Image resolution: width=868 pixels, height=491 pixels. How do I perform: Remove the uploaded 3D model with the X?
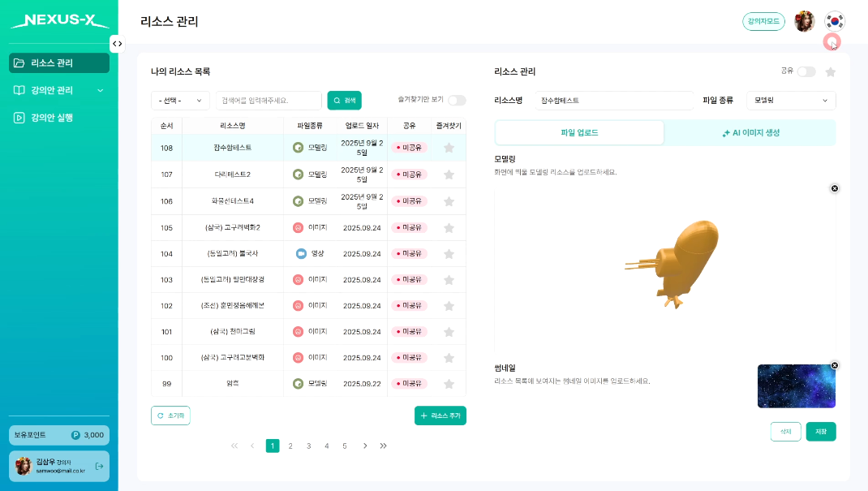[834, 189]
